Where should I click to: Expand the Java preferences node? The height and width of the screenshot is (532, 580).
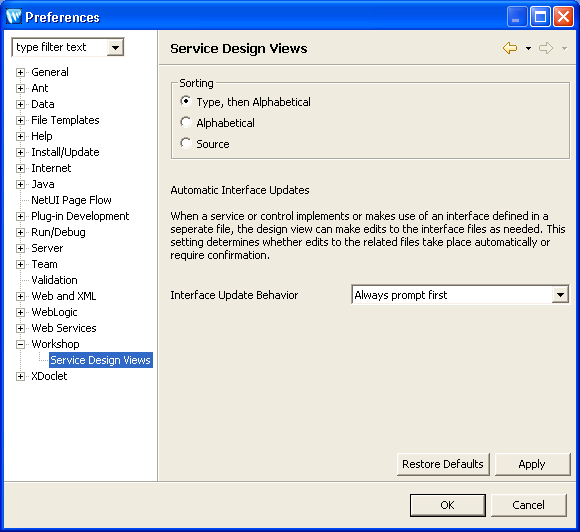click(20, 184)
